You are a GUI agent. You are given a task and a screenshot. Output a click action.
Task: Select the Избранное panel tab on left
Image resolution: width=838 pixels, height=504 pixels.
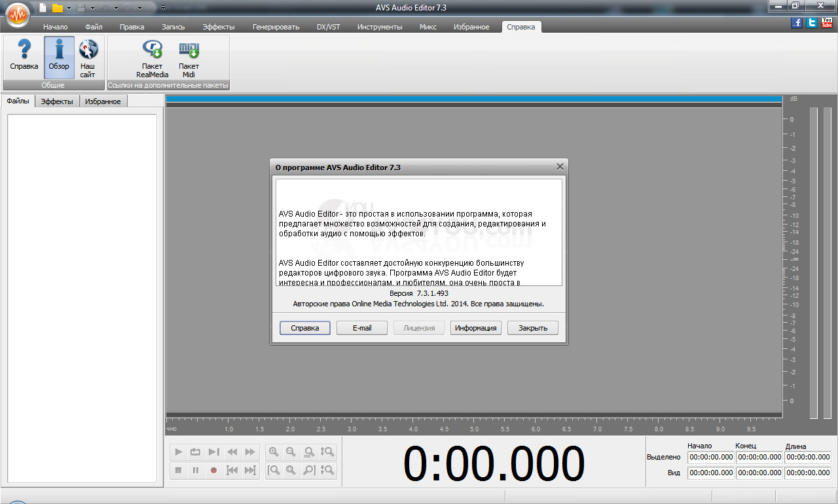103,101
